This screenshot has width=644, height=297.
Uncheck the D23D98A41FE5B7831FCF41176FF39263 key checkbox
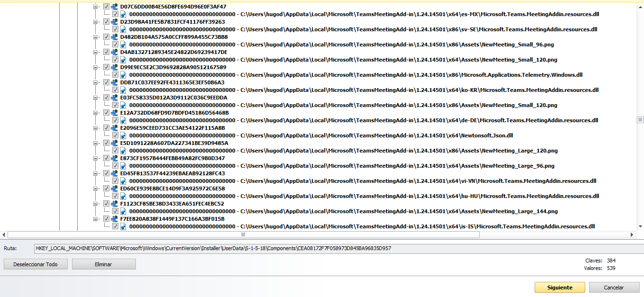(x=106, y=22)
